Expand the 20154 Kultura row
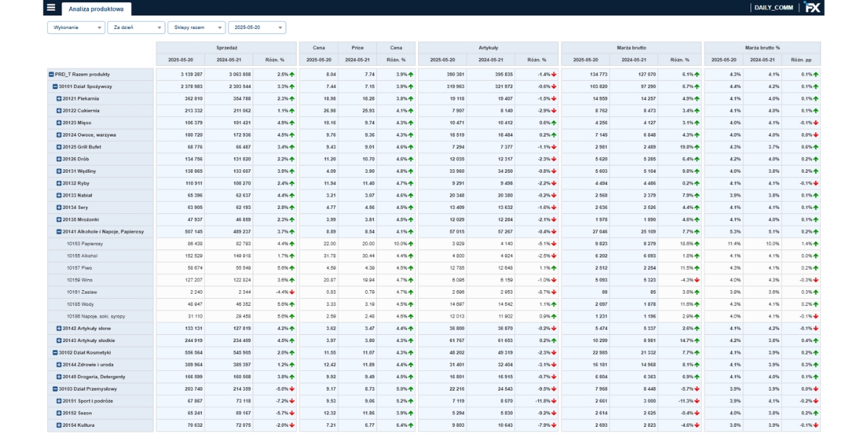The height and width of the screenshot is (434, 868). coord(59,425)
